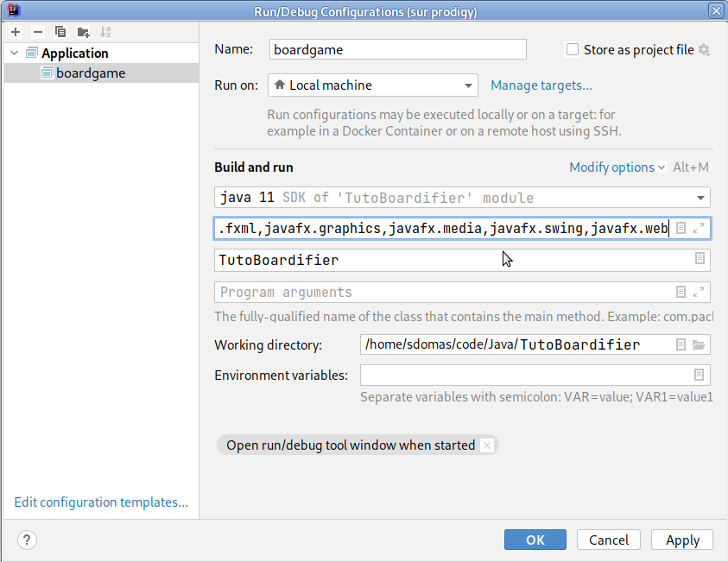Remove 'Open run/debug tool window' option tag
Viewport: 728px width, 562px height.
click(x=487, y=445)
